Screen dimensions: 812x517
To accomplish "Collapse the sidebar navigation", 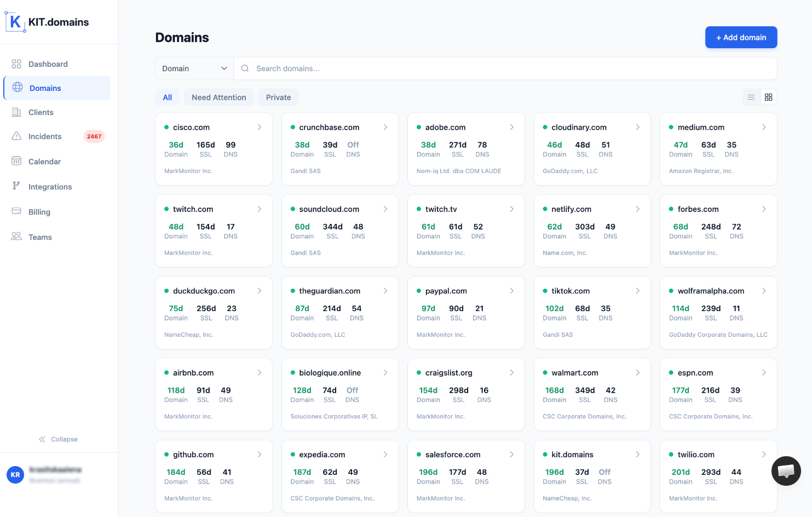I will click(59, 439).
